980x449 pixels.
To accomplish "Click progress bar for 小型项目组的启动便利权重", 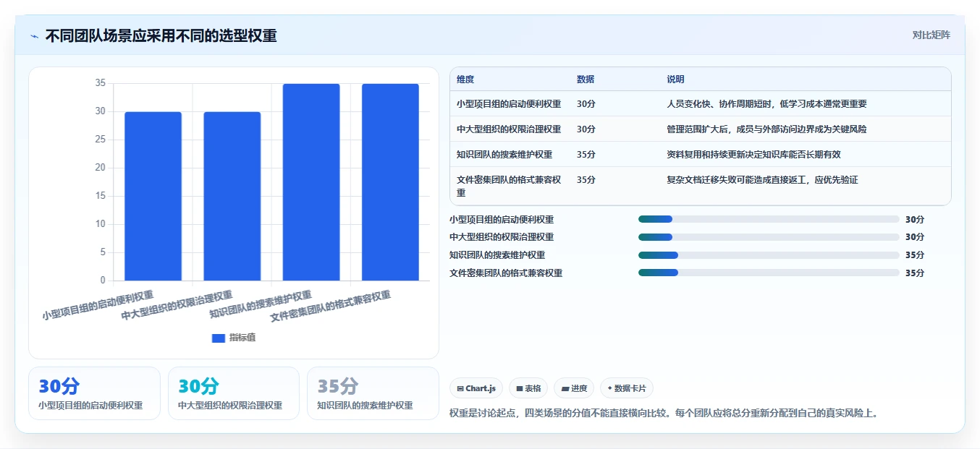I will pos(769,219).
